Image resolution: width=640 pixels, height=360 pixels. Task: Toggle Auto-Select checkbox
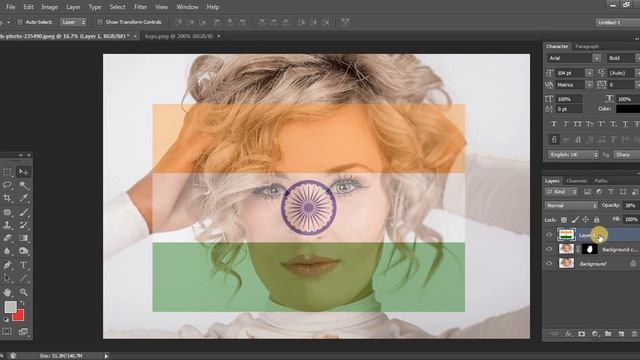click(20, 22)
